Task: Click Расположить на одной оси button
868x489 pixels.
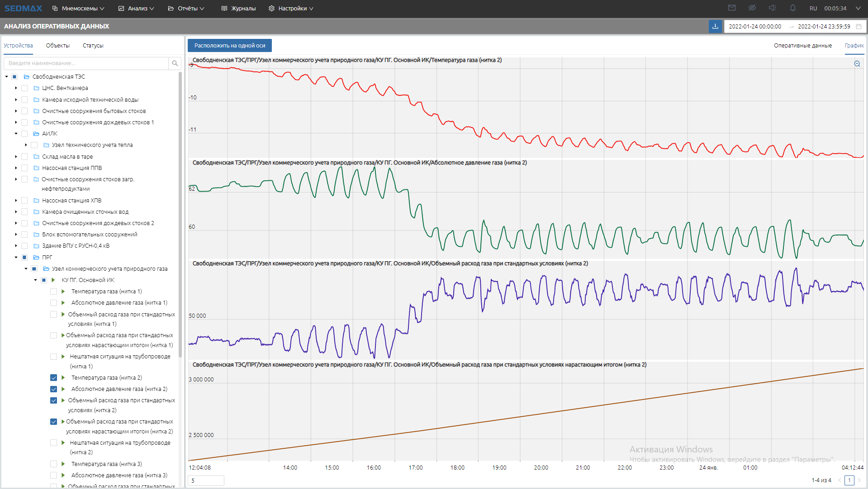Action: (x=230, y=46)
